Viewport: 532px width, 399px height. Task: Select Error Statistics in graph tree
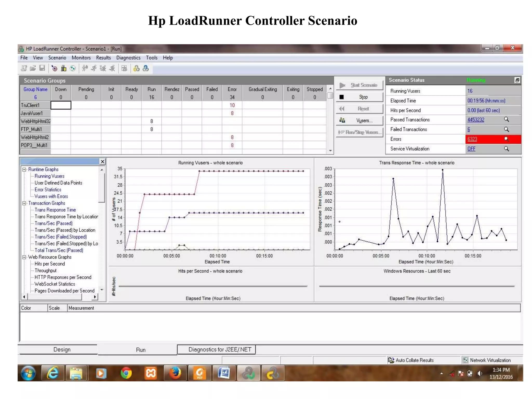pyautogui.click(x=48, y=190)
